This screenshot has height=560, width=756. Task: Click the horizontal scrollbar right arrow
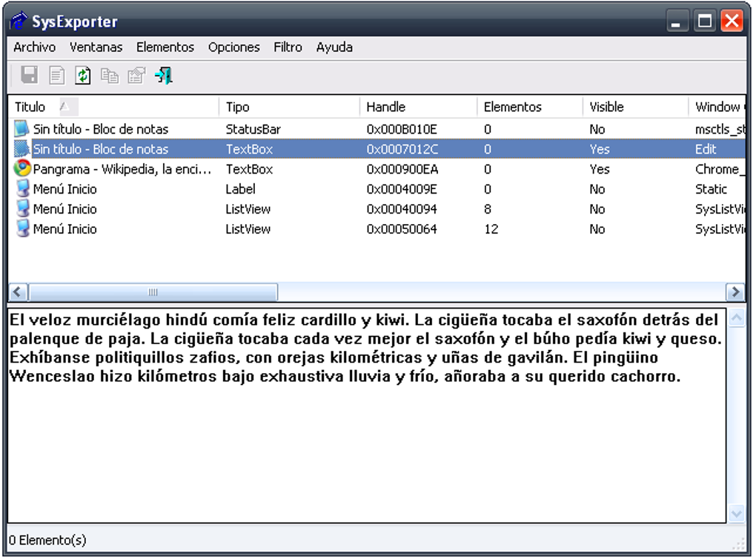[736, 291]
